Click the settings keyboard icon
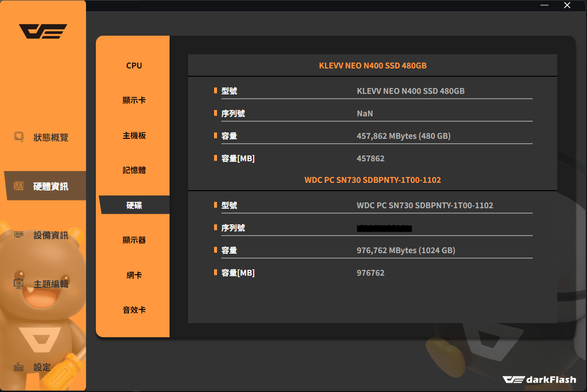The width and height of the screenshot is (587, 392). pos(19,367)
